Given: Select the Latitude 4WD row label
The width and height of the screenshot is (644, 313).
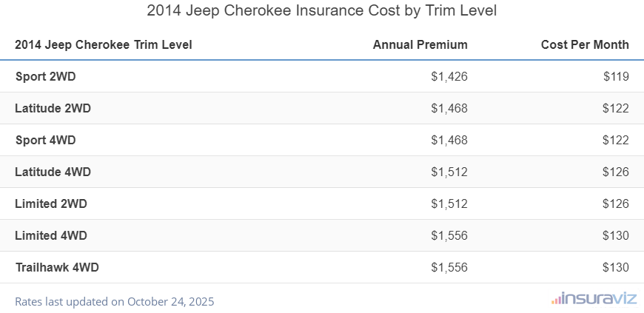Looking at the screenshot, I should (x=53, y=172).
